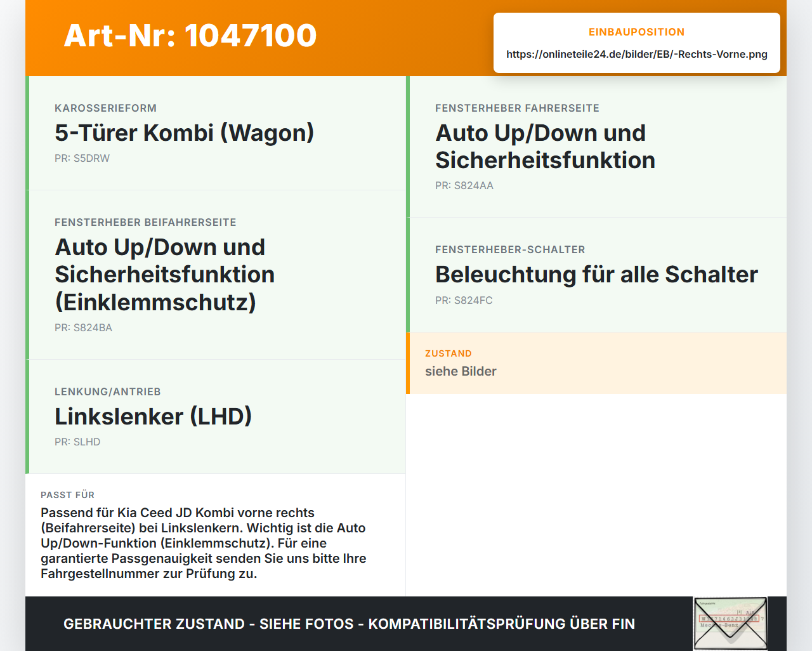Screen dimensions: 812x651
Task: Click the Art-Nr: 1047100 heading
Action: (x=190, y=36)
